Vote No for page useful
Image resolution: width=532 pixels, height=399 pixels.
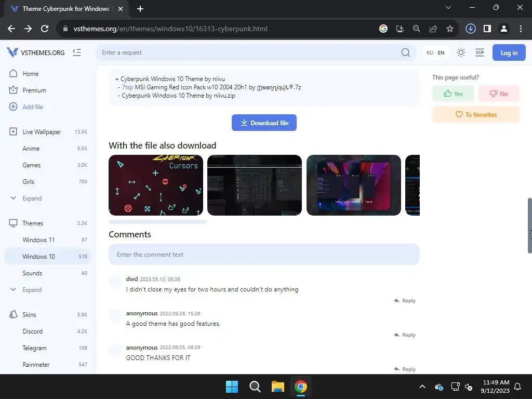click(x=499, y=94)
